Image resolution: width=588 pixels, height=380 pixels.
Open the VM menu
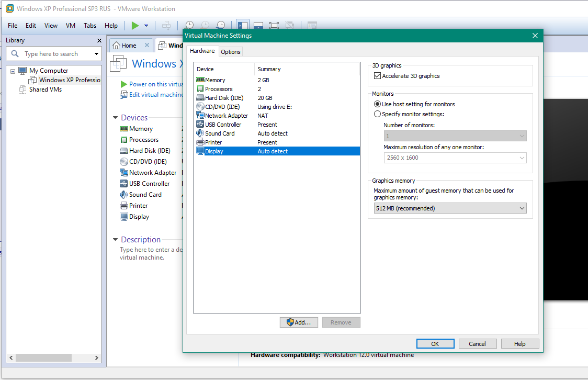coord(71,25)
